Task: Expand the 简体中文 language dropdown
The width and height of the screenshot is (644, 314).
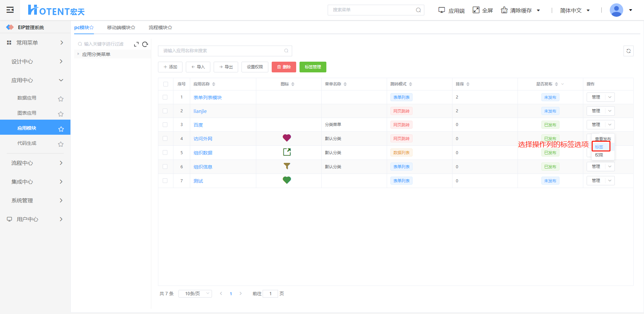Action: [x=575, y=10]
